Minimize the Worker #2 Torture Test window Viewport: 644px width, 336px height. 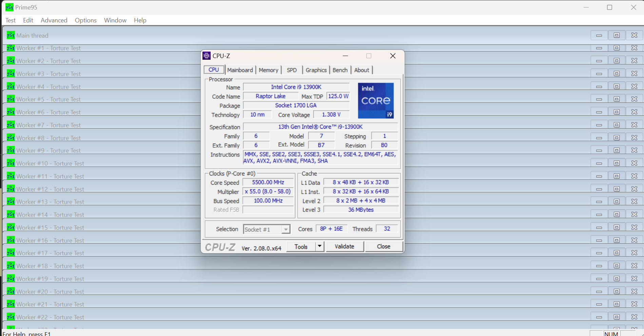pyautogui.click(x=599, y=61)
